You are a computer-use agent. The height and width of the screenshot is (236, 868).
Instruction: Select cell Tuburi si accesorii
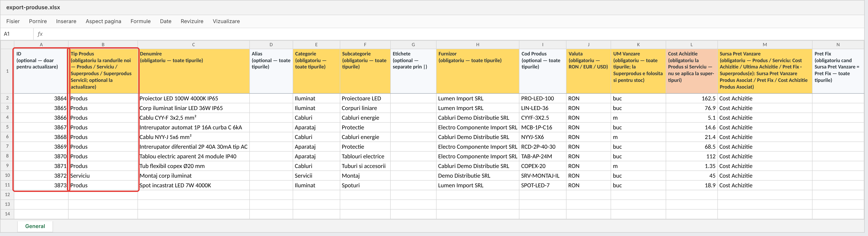(x=365, y=166)
